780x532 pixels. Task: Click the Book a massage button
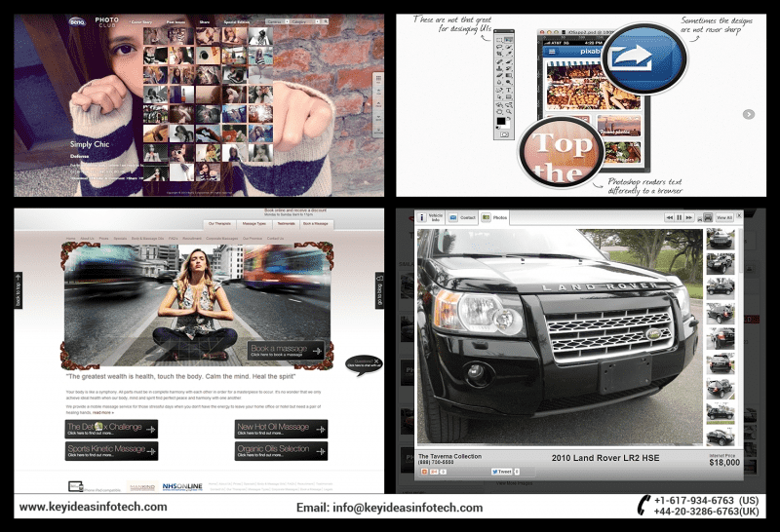click(286, 351)
